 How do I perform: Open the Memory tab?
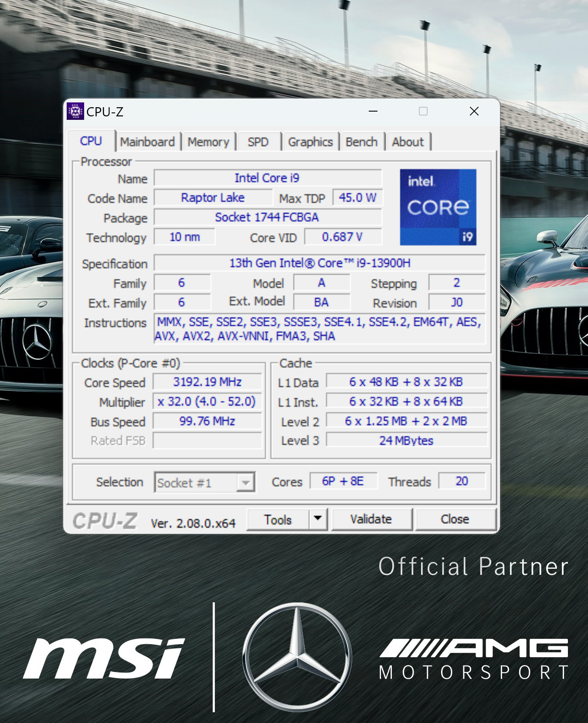(x=208, y=142)
